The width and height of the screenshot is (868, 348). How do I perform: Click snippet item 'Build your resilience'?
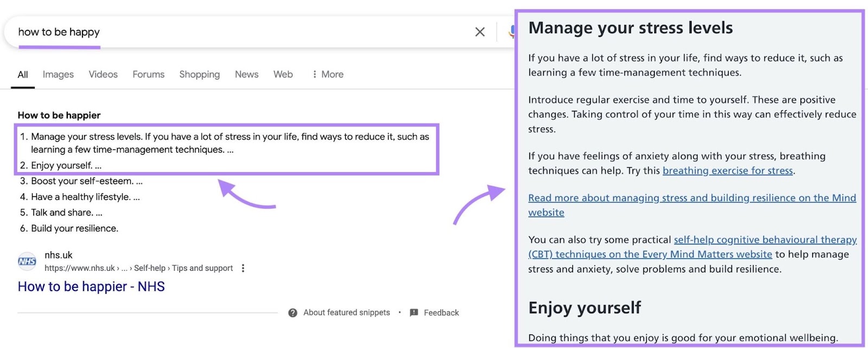pyautogui.click(x=74, y=229)
